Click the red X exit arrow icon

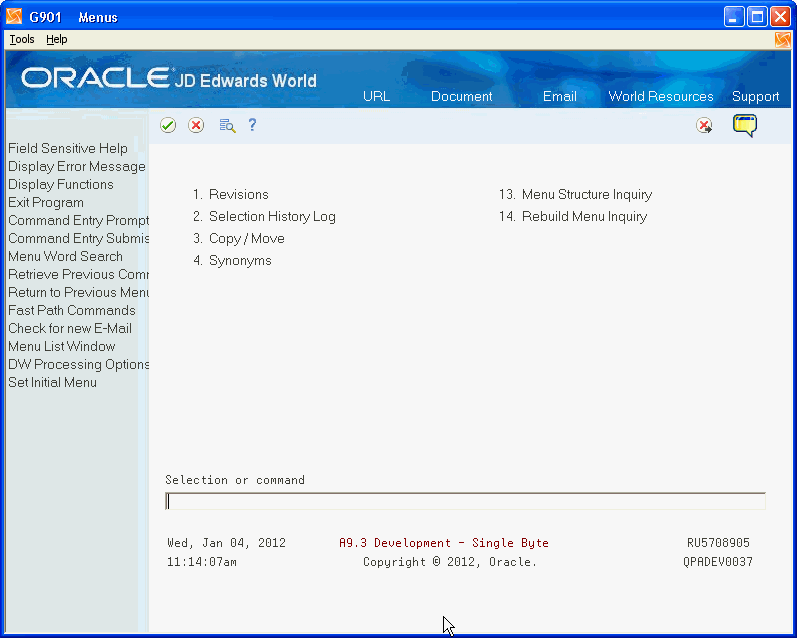[704, 125]
